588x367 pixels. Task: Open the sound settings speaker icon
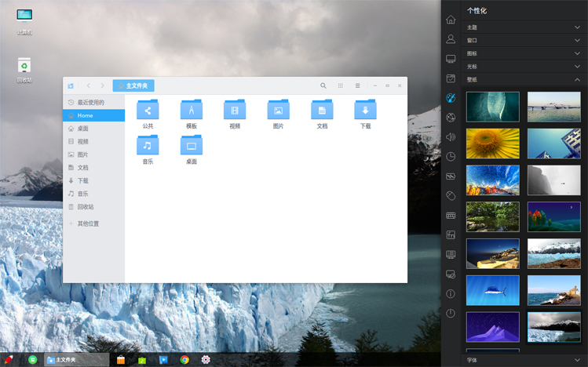(451, 137)
